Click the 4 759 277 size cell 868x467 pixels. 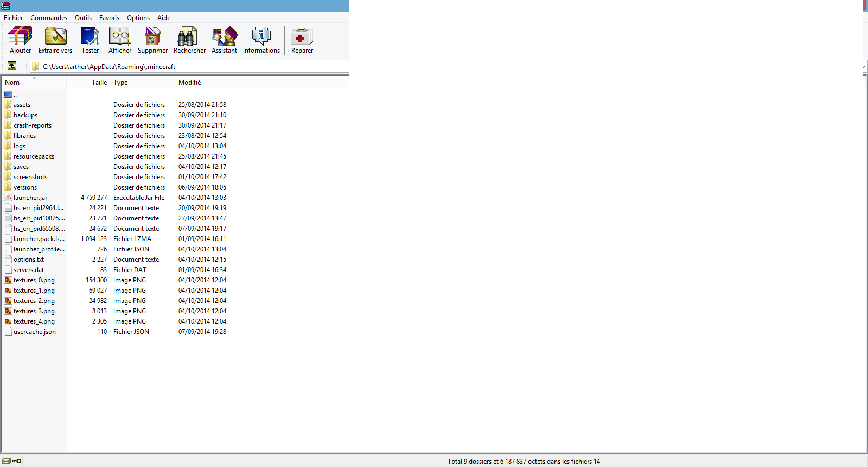pyautogui.click(x=94, y=198)
